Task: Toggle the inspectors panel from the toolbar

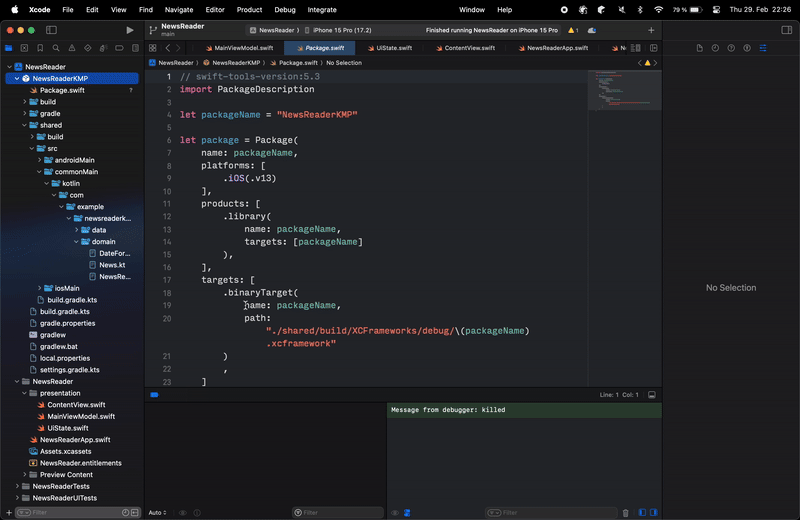Action: pyautogui.click(x=786, y=30)
